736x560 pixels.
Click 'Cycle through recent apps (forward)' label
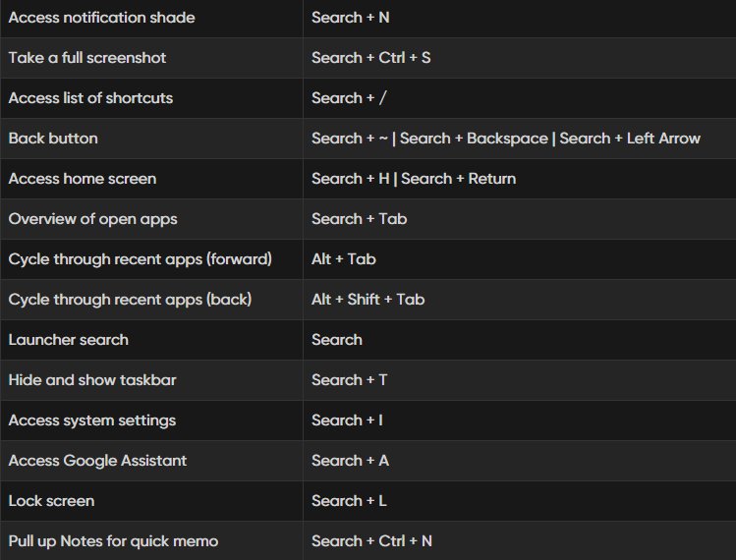click(x=140, y=259)
